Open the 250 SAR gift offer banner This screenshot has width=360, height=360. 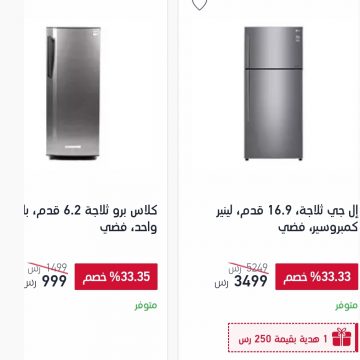(x=293, y=338)
